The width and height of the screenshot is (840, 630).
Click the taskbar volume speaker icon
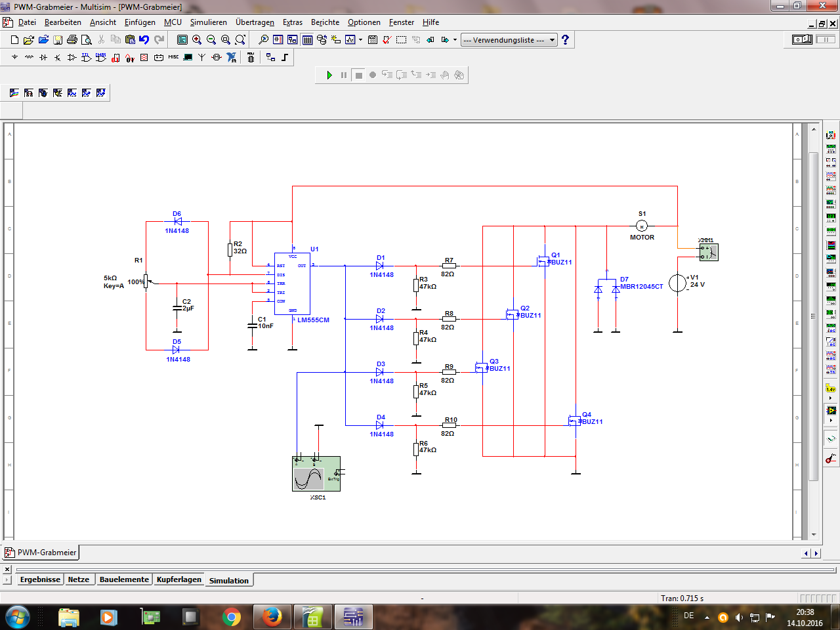(739, 617)
